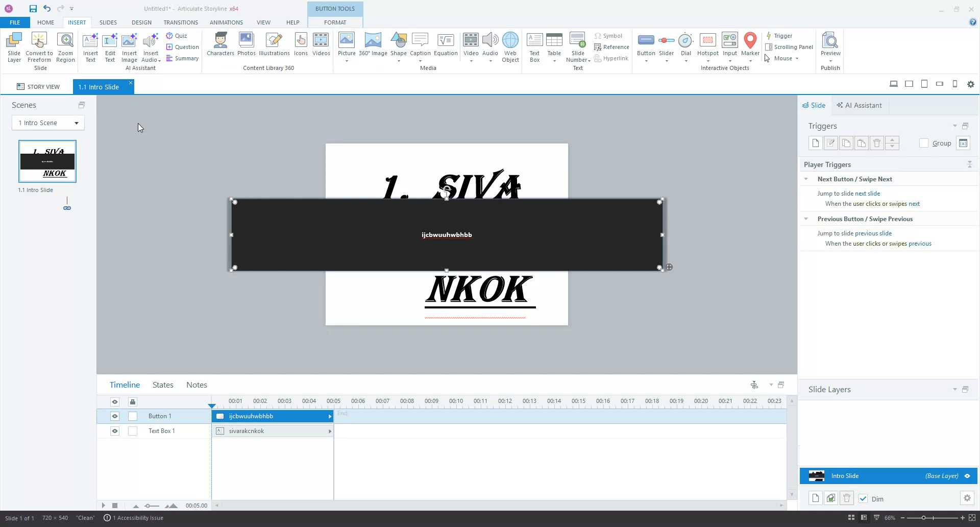The width and height of the screenshot is (980, 527).
Task: Open the Equation tool
Action: [445, 46]
